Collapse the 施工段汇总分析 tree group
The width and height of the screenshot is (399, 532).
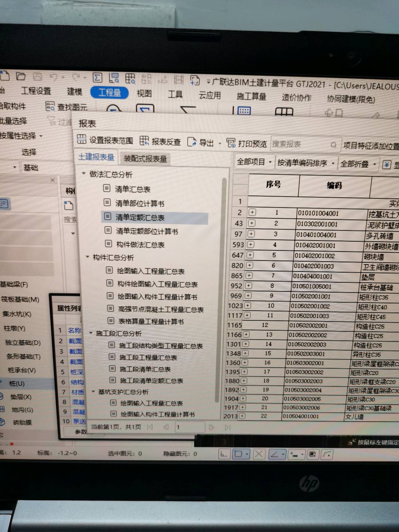(91, 333)
